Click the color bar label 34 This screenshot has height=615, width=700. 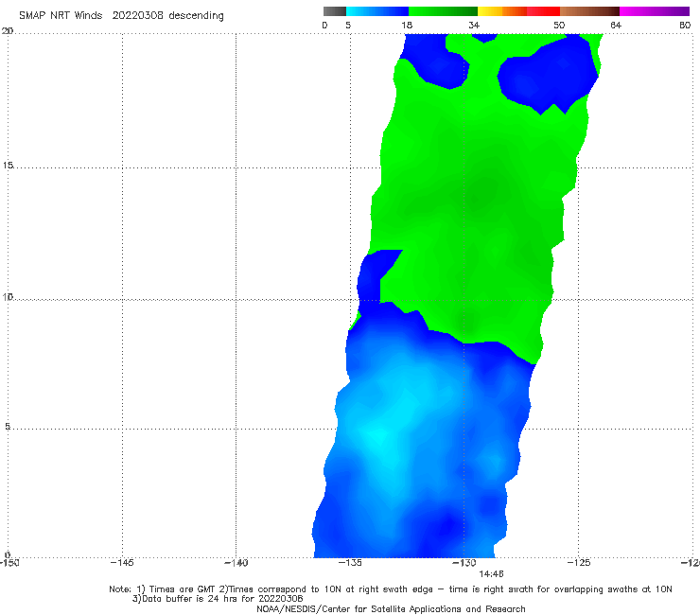474,25
